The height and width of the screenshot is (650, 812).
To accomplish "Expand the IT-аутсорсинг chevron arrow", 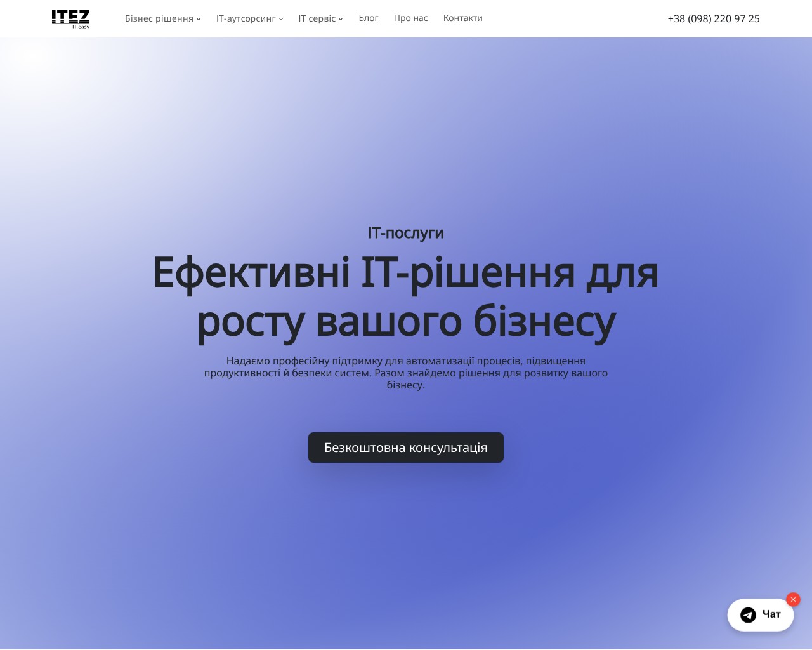I will (281, 19).
